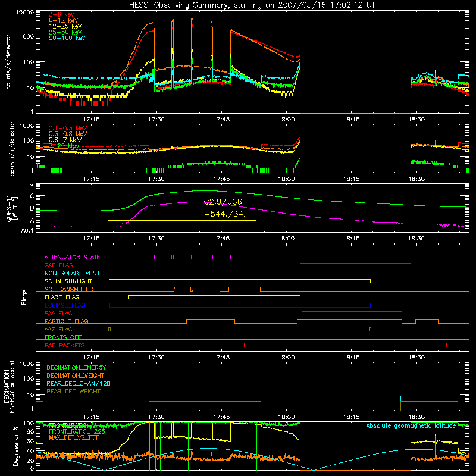Screen dimensions: 476x476
Task: Click the red BAD_PACKETS tick after 18:30
Action: click(x=447, y=345)
